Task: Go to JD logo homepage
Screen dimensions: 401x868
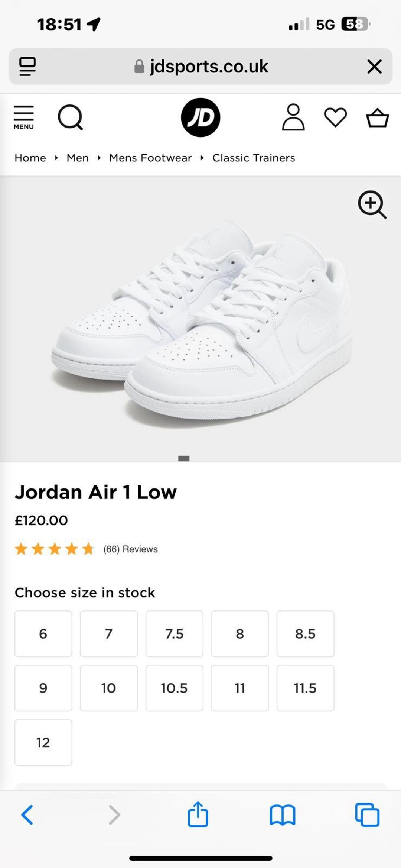Action: coord(200,117)
